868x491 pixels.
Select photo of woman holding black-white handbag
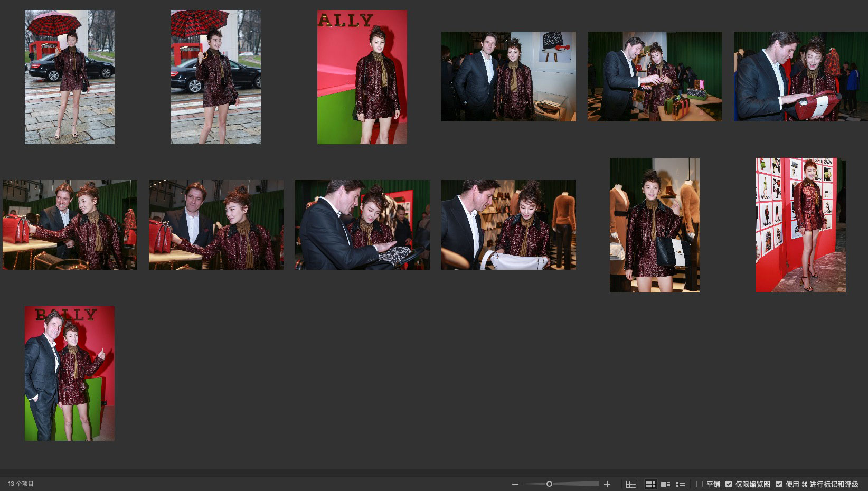654,225
